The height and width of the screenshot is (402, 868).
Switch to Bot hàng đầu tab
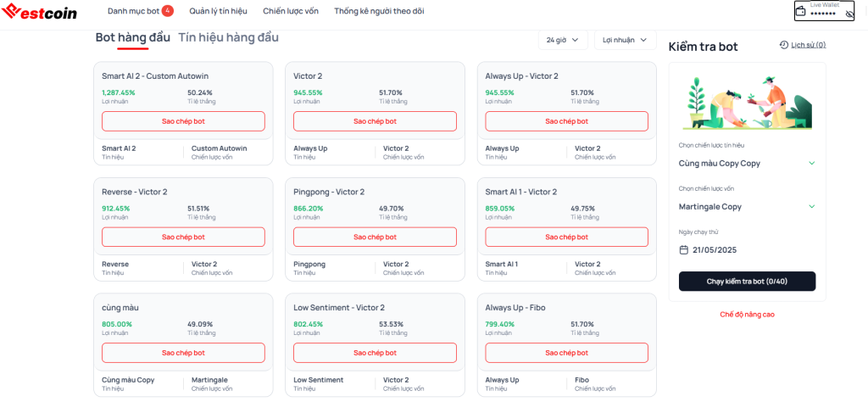click(133, 37)
